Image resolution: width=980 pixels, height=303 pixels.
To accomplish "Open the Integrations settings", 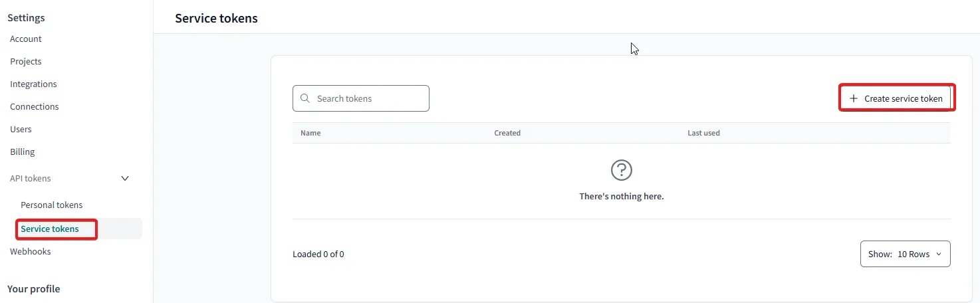I will tap(33, 84).
